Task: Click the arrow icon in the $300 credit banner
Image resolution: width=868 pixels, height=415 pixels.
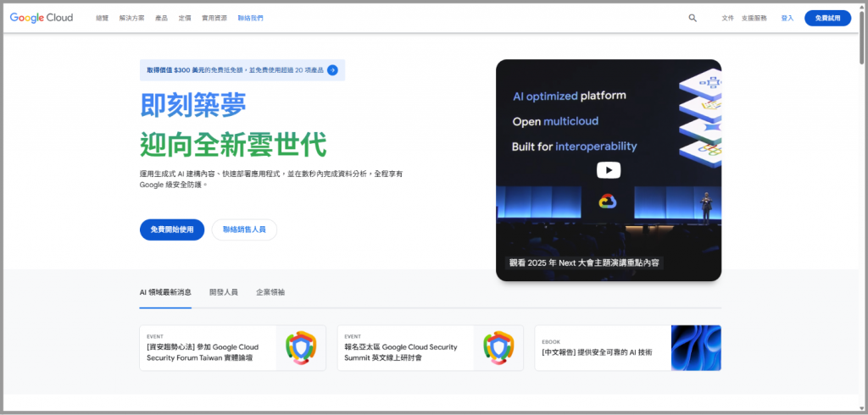Action: click(x=332, y=70)
